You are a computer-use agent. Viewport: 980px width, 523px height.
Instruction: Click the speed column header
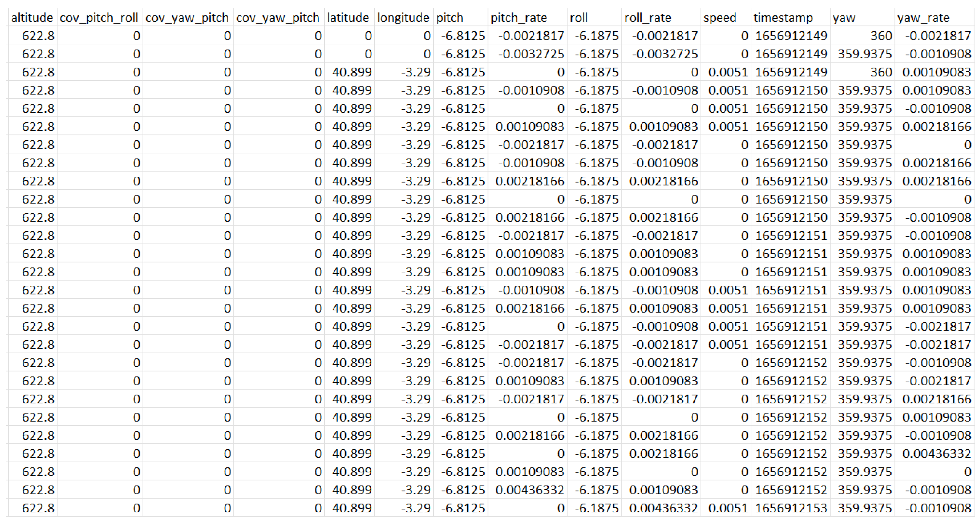[x=720, y=18]
